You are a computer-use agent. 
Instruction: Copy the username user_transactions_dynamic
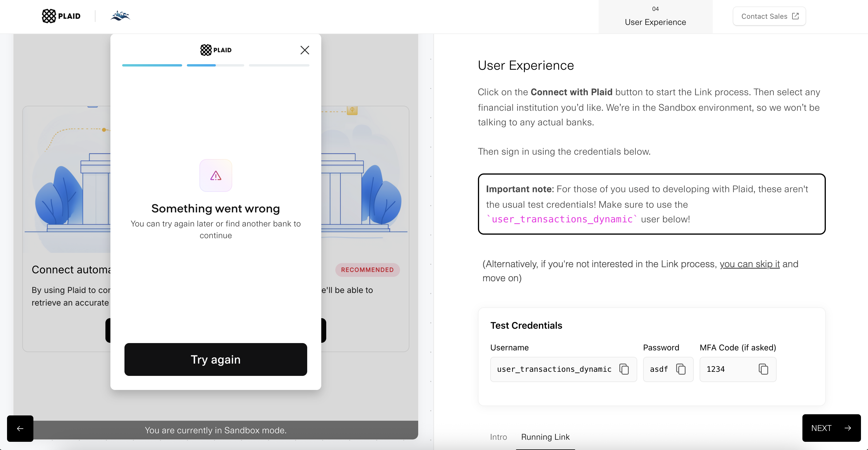pos(624,369)
